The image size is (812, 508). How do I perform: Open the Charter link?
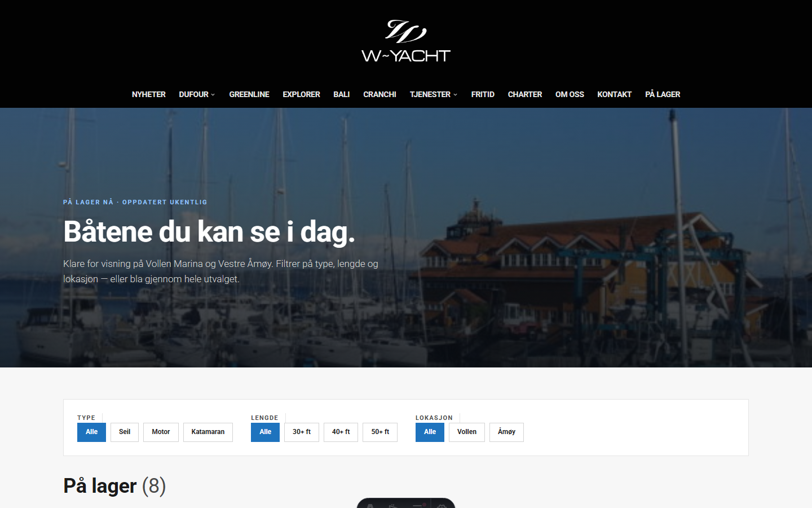tap(525, 94)
